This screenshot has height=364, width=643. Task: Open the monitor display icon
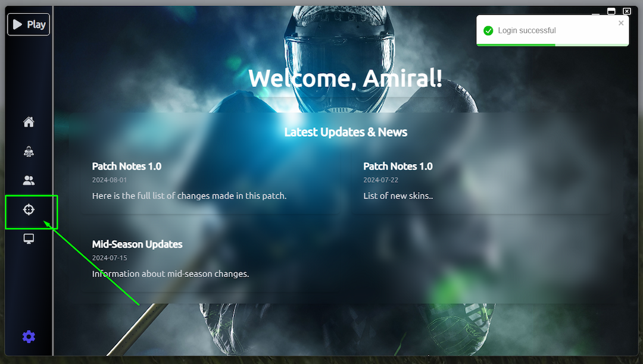point(29,239)
